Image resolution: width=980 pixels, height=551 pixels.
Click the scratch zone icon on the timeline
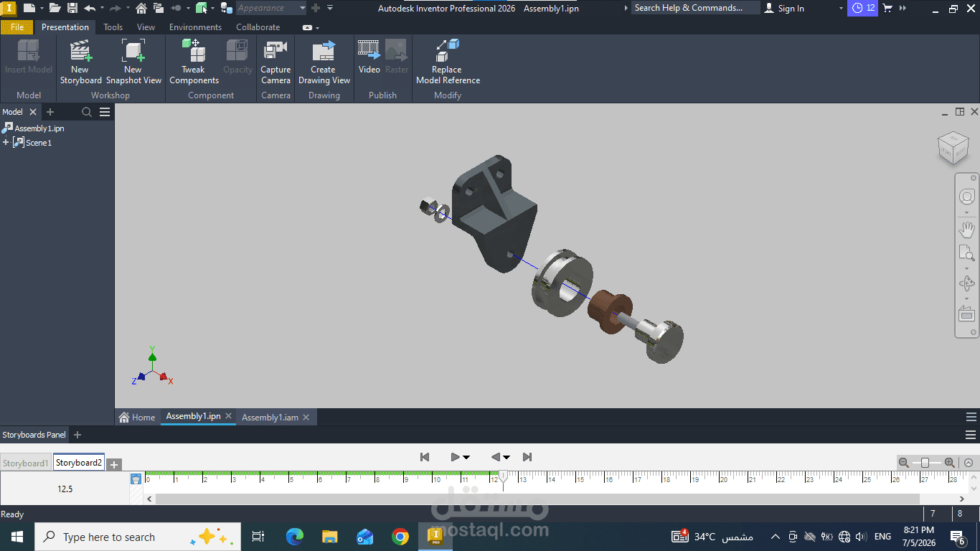click(x=136, y=479)
